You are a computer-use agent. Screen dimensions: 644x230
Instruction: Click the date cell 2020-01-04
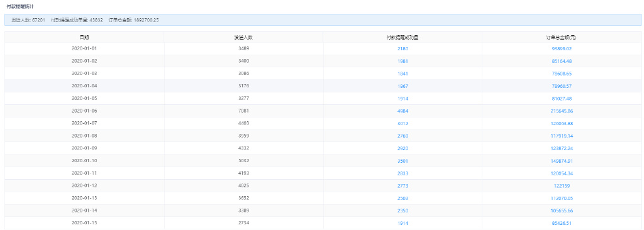[84, 86]
